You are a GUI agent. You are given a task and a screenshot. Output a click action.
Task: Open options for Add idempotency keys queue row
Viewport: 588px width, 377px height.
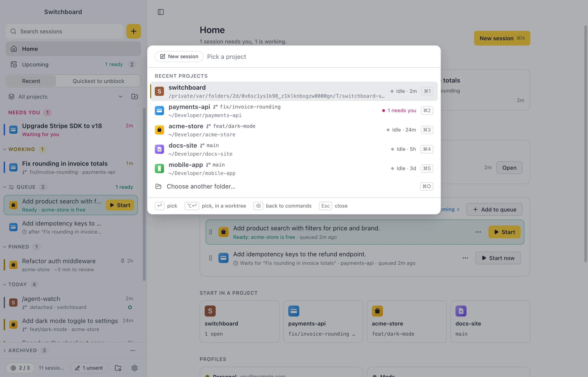(x=465, y=258)
